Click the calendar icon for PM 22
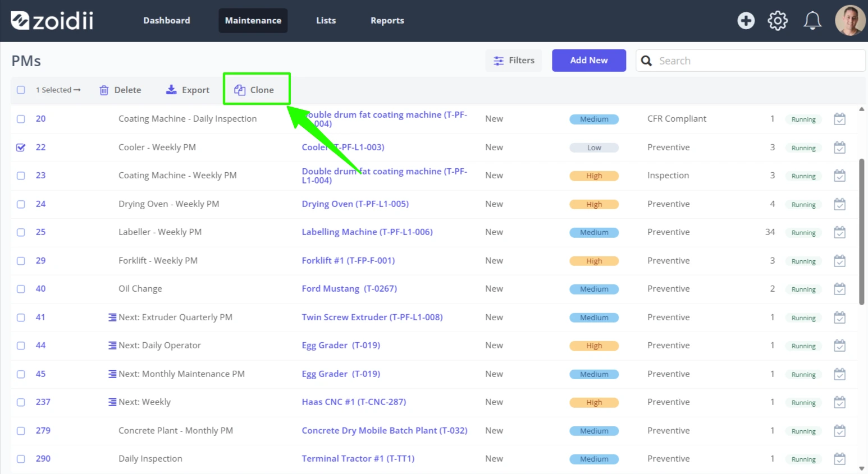 pyautogui.click(x=839, y=148)
